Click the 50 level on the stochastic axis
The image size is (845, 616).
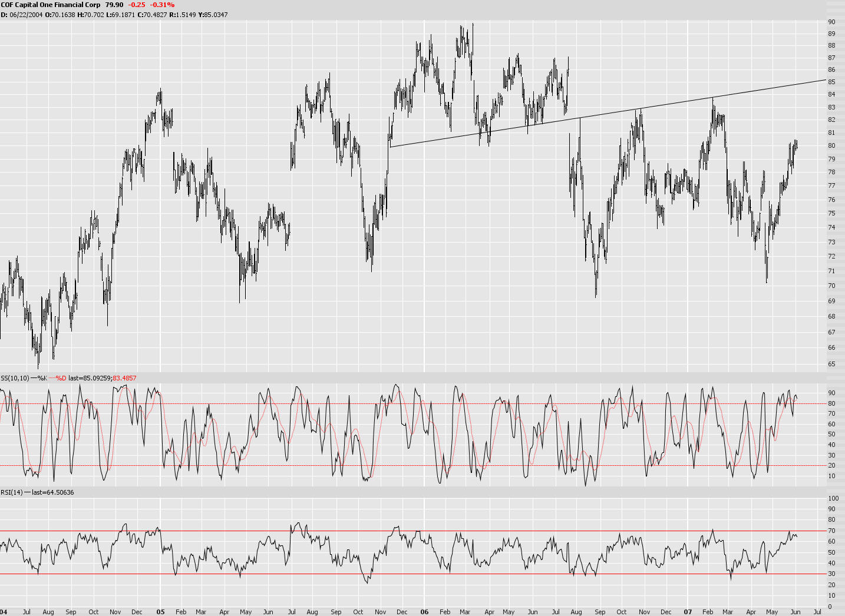point(831,435)
